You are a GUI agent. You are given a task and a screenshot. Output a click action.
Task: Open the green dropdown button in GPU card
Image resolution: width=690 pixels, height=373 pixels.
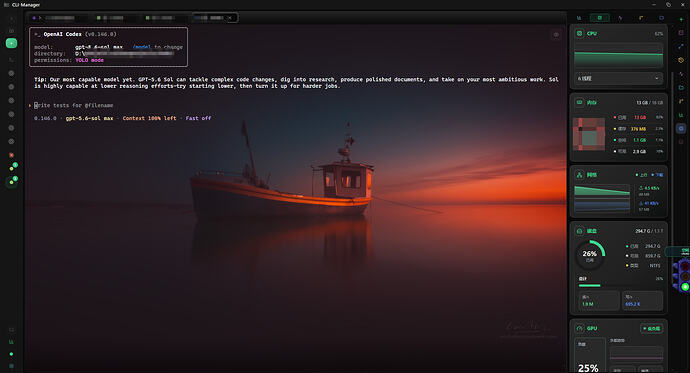(651, 329)
